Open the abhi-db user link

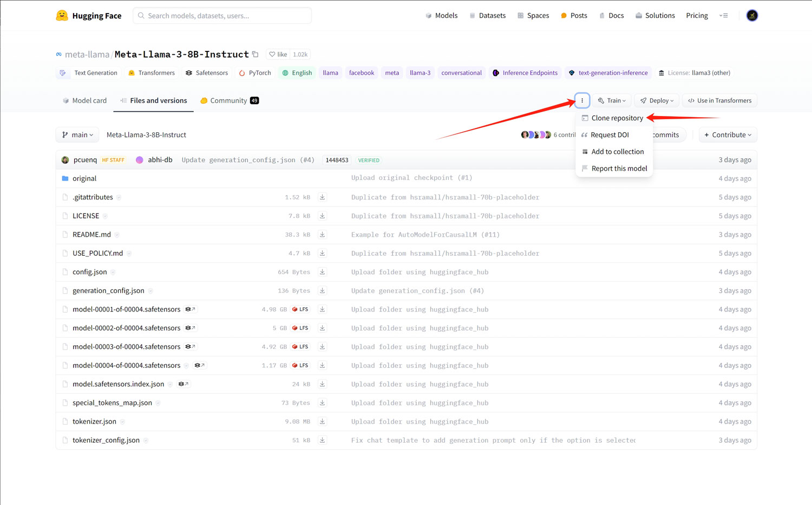coord(160,160)
